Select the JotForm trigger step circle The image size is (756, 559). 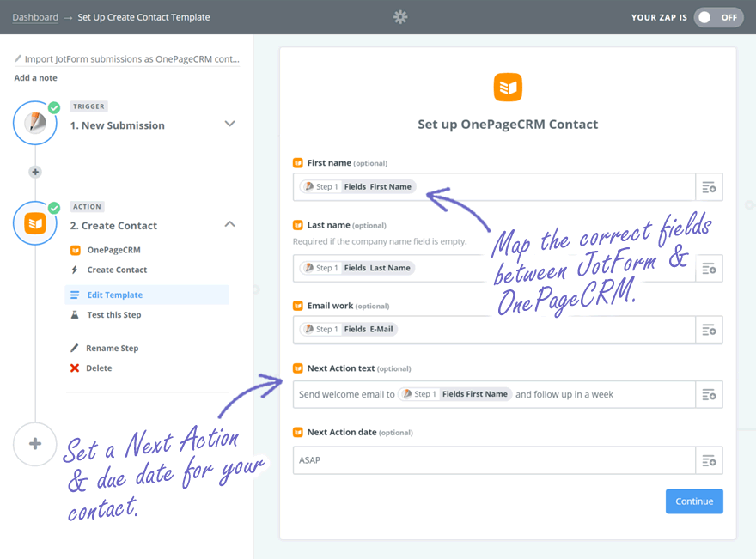pos(35,123)
